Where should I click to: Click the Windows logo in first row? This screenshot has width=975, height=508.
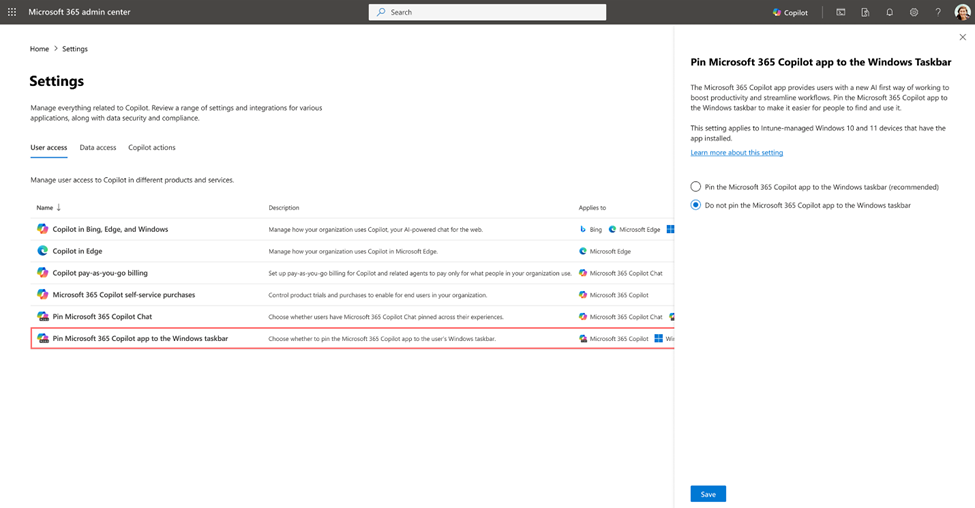670,229
